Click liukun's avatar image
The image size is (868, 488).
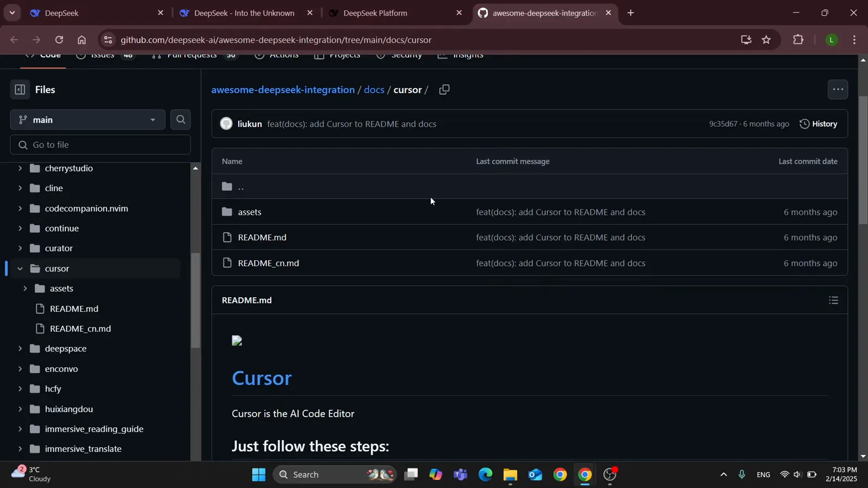coord(226,124)
